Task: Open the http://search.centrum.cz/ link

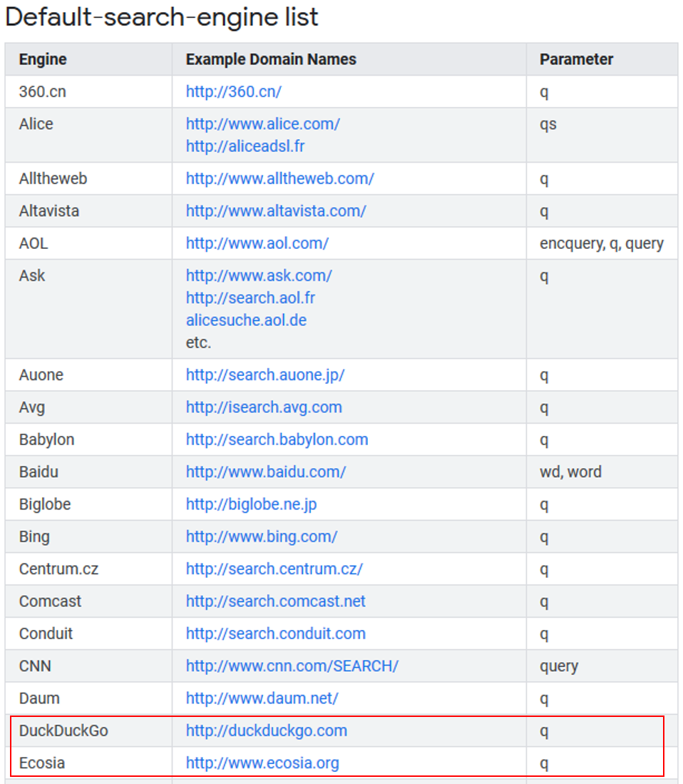Action: [274, 569]
